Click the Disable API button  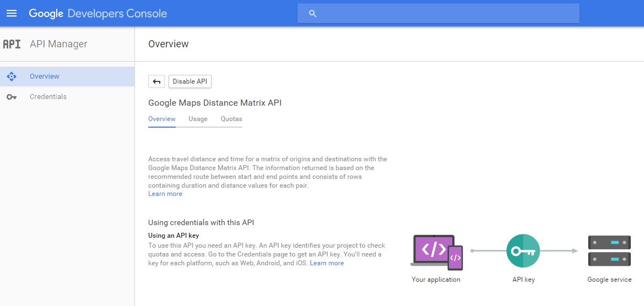[x=190, y=81]
